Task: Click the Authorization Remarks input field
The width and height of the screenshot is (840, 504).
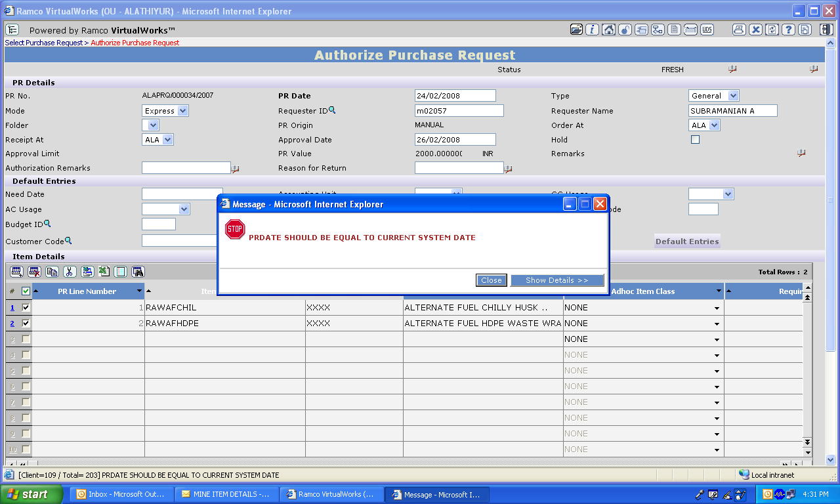Action: [186, 168]
